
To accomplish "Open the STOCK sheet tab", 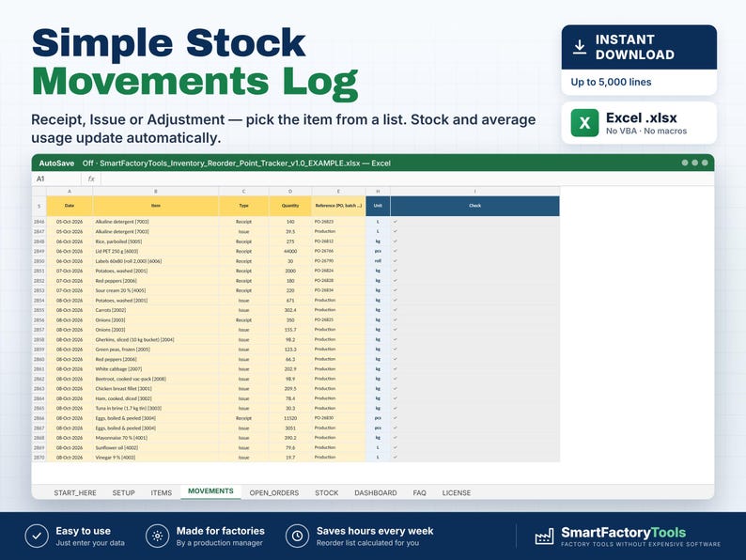I will (326, 493).
